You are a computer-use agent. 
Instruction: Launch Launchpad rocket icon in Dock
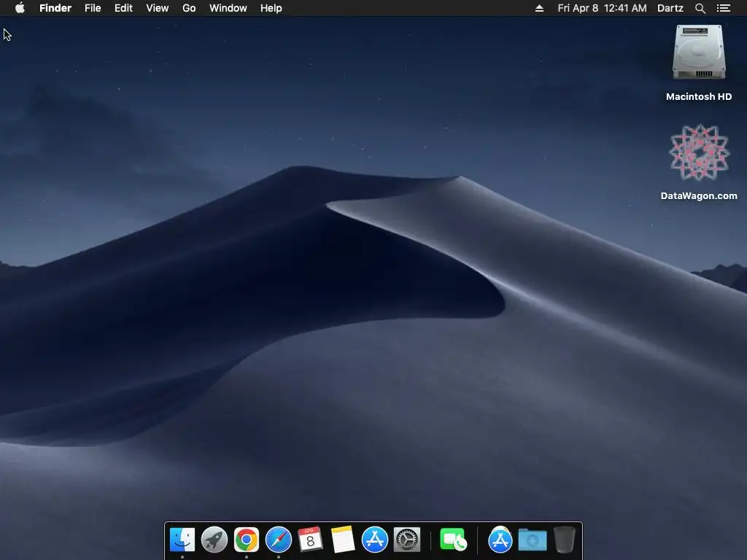click(214, 540)
